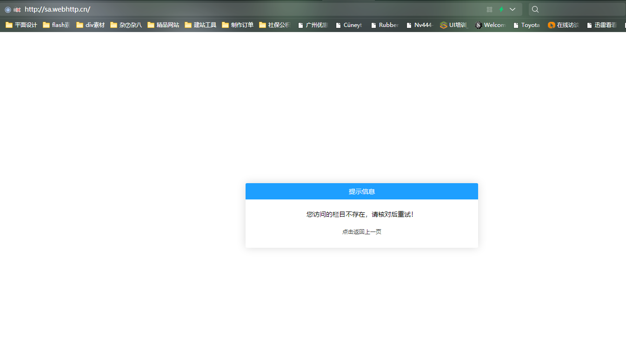
Task: Click the site info circle icon
Action: tap(8, 9)
